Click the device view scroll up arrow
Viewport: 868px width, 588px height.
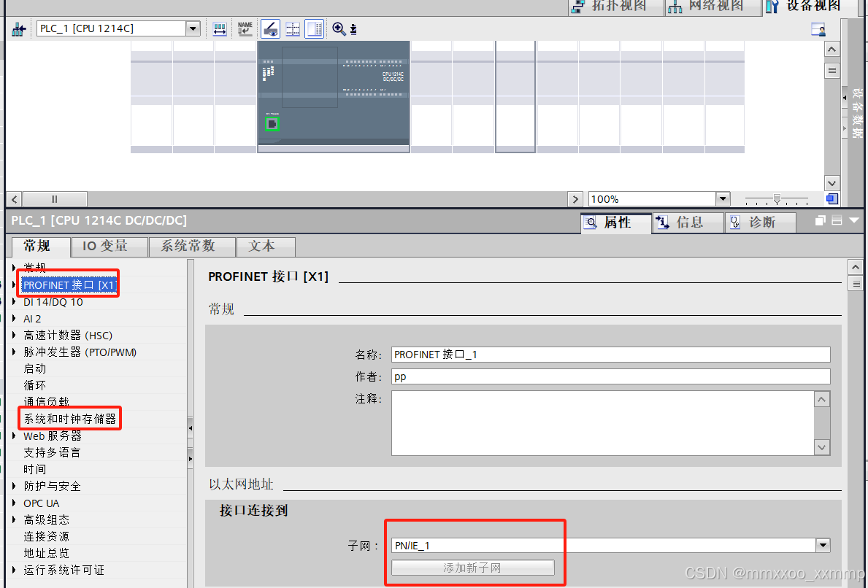pyautogui.click(x=831, y=49)
